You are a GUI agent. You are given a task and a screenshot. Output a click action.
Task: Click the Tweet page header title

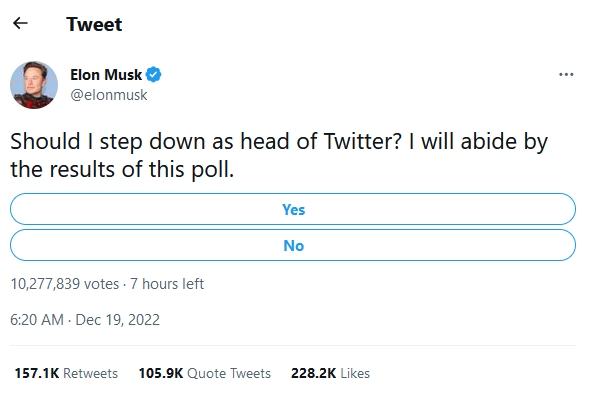coord(94,24)
